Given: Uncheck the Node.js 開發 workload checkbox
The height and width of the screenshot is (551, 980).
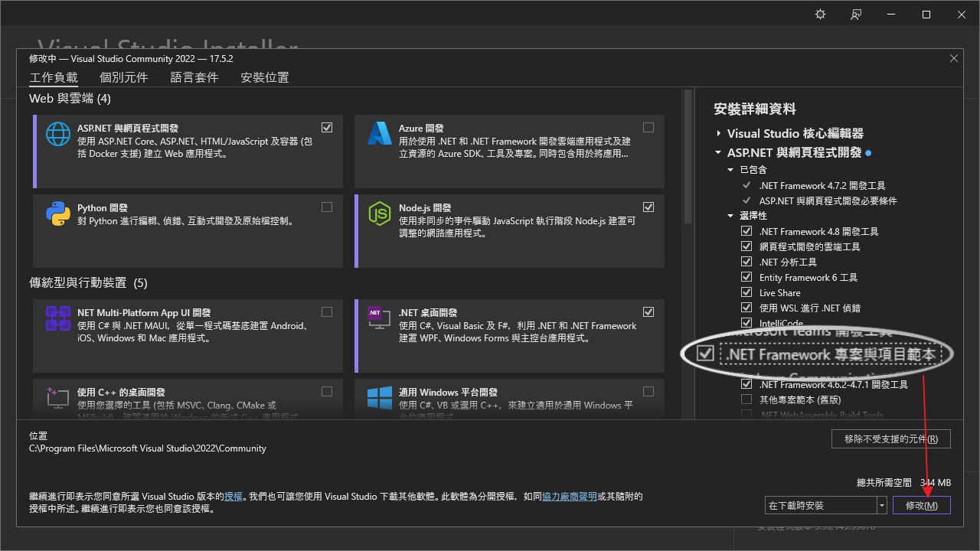Looking at the screenshot, I should [648, 207].
